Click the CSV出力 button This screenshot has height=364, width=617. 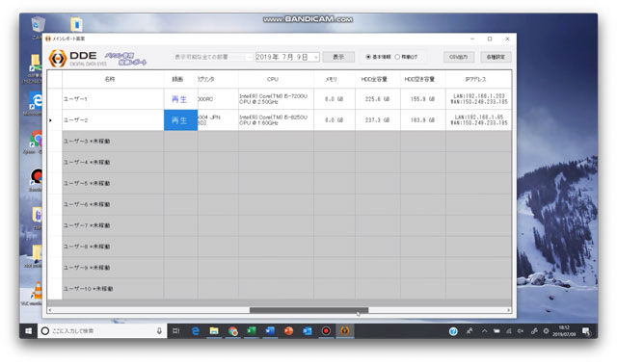click(x=459, y=57)
